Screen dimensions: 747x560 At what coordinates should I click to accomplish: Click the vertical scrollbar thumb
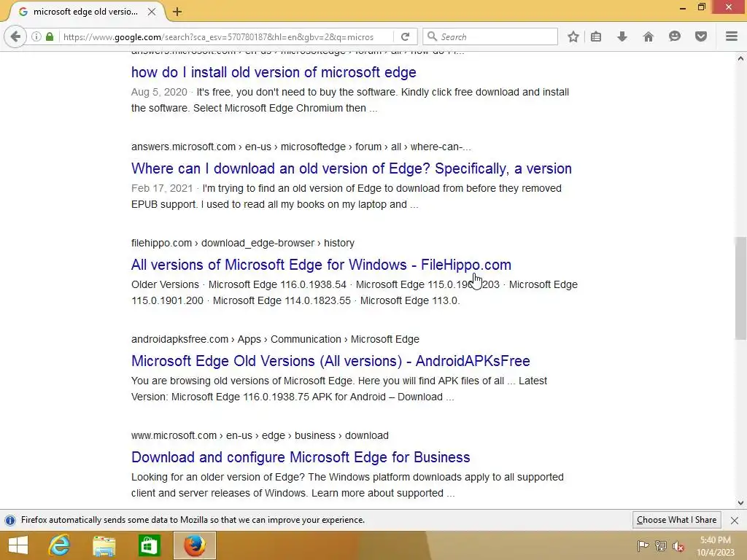coord(740,288)
